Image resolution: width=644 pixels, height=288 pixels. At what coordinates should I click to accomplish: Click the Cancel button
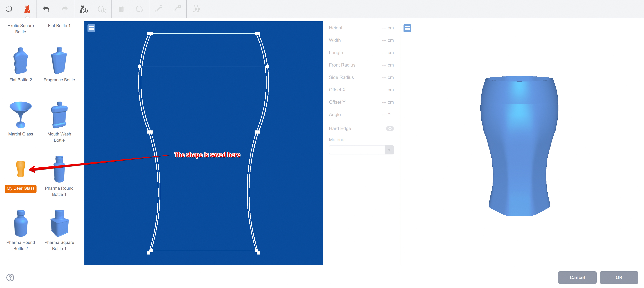577,277
